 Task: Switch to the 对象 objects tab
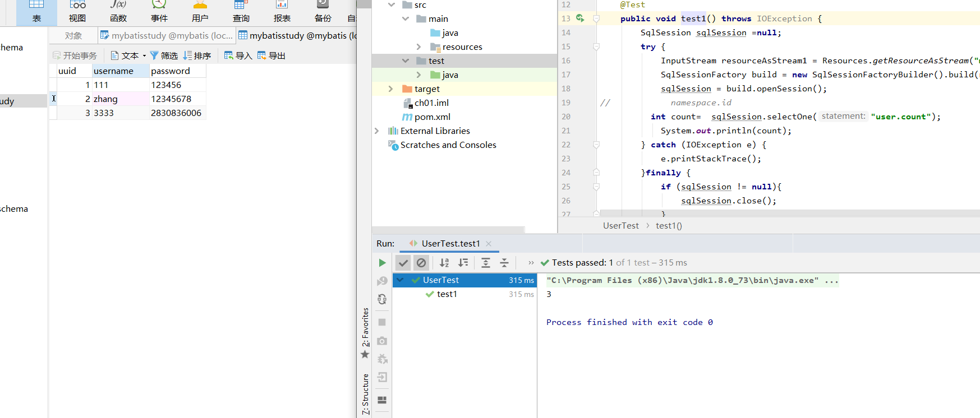tap(73, 36)
